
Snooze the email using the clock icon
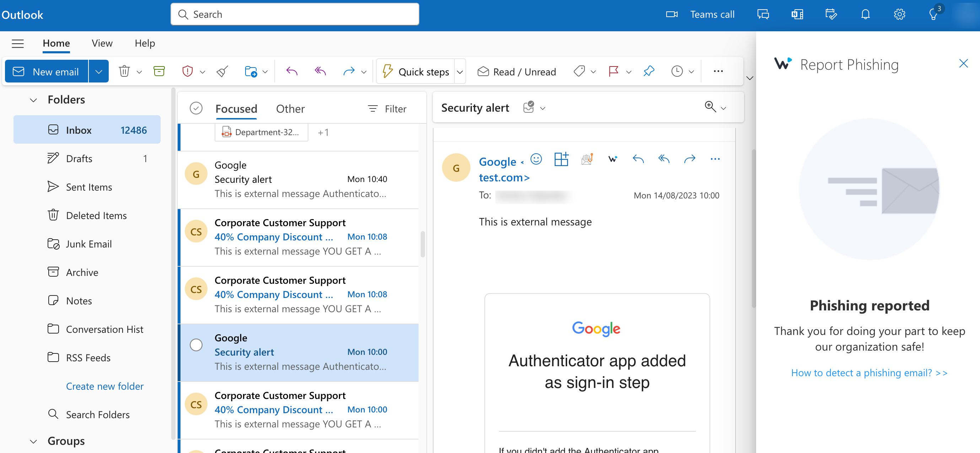click(x=677, y=71)
